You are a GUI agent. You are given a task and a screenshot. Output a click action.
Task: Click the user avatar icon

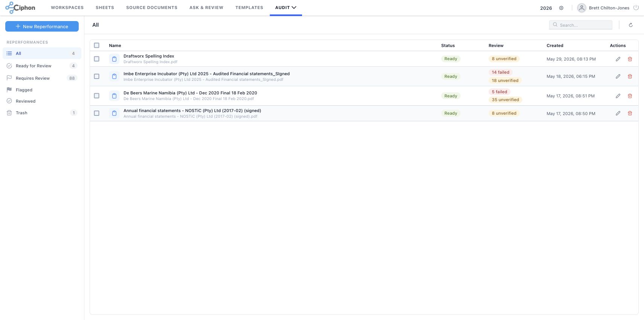582,8
